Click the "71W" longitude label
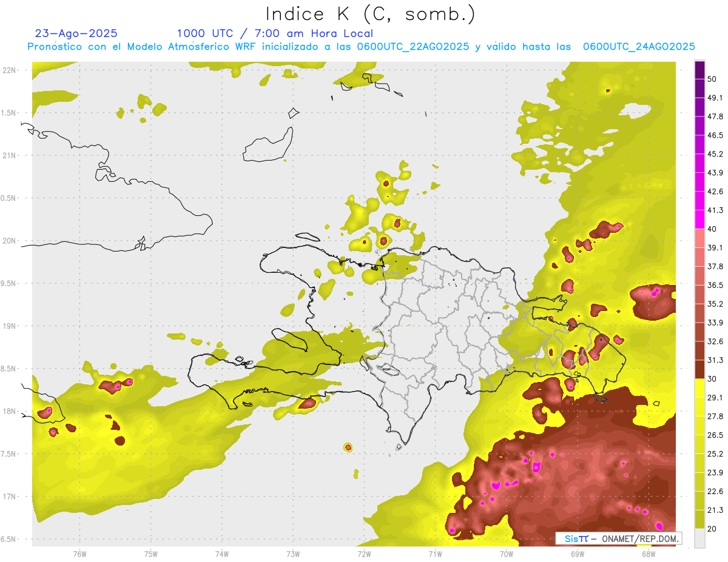728x562 pixels. pyautogui.click(x=435, y=554)
